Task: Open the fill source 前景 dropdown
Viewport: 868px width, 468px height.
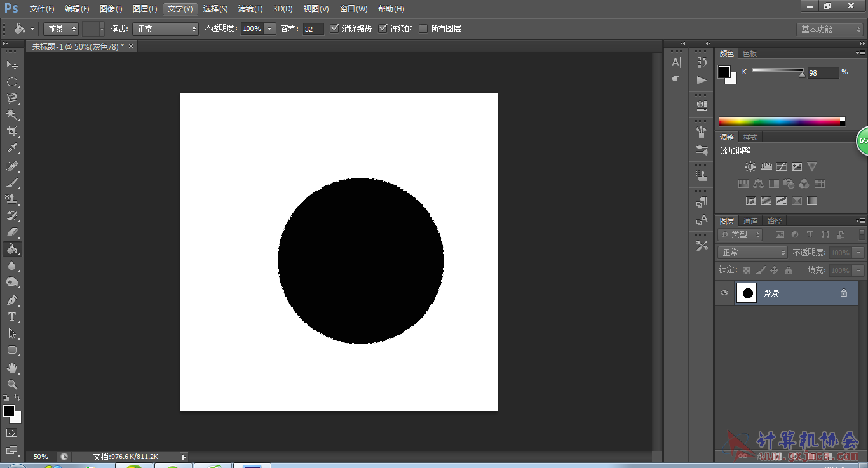Action: pyautogui.click(x=61, y=29)
